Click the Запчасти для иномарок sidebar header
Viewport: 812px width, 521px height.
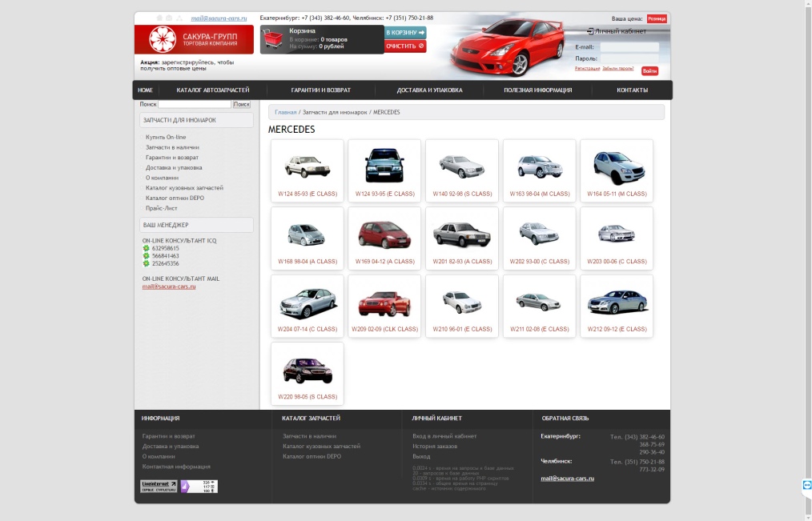(x=196, y=120)
